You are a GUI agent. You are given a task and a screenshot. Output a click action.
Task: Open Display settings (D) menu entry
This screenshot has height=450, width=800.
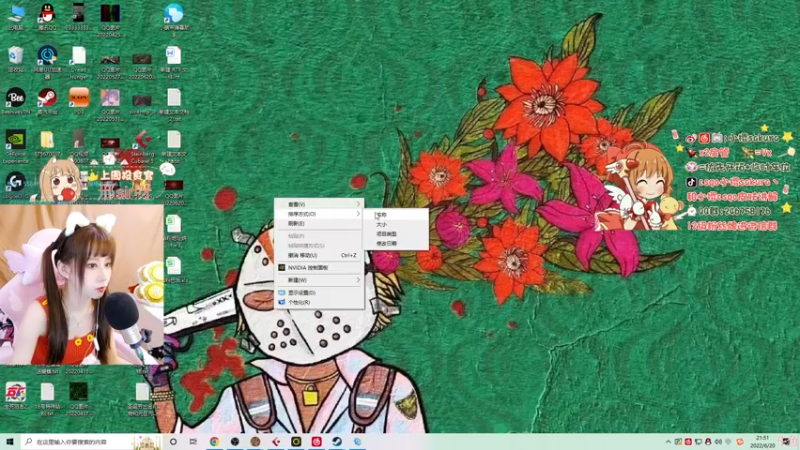pos(319,293)
